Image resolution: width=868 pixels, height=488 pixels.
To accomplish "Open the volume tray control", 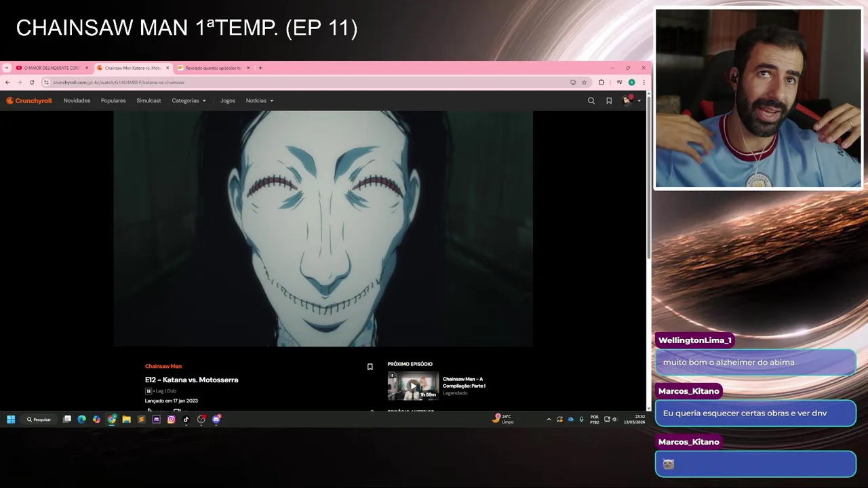I will click(x=614, y=420).
